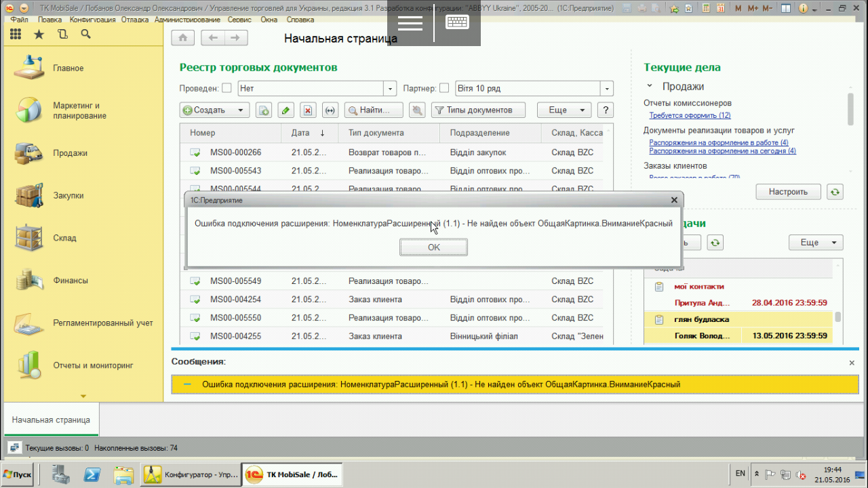The height and width of the screenshot is (488, 868).
Task: Set date interval (↔) icon
Action: (x=330, y=110)
